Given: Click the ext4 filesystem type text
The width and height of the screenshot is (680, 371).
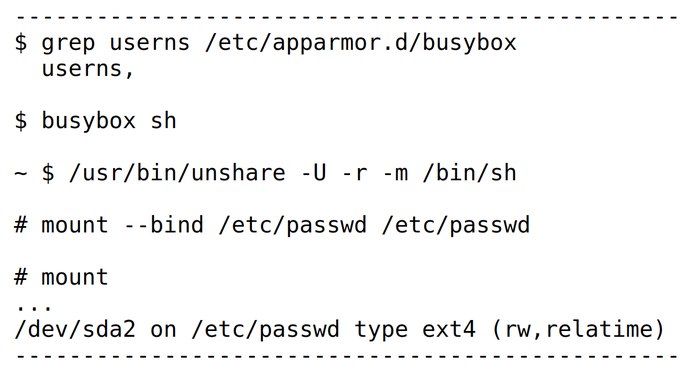Looking at the screenshot, I should click(x=449, y=329).
